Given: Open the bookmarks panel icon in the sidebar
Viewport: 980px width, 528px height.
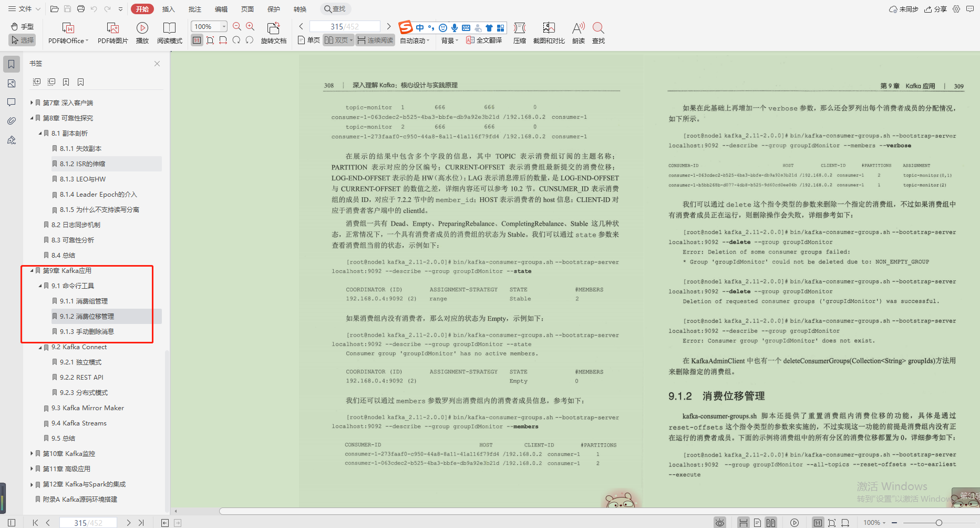Looking at the screenshot, I should click(12, 64).
